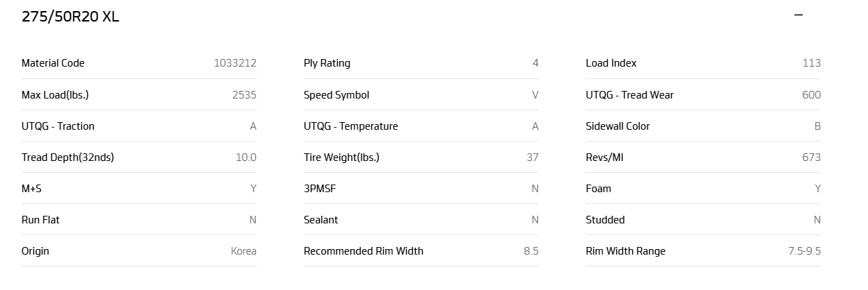Collapse the 275/50R20 XL section with minus icon
The height and width of the screenshot is (290, 868).
pos(798,15)
